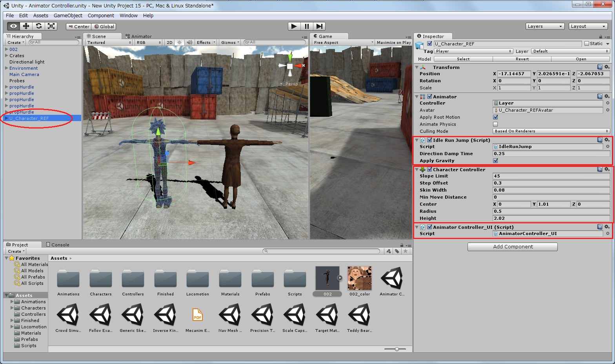
Task: Open Culling Mode dropdown
Action: tap(551, 131)
